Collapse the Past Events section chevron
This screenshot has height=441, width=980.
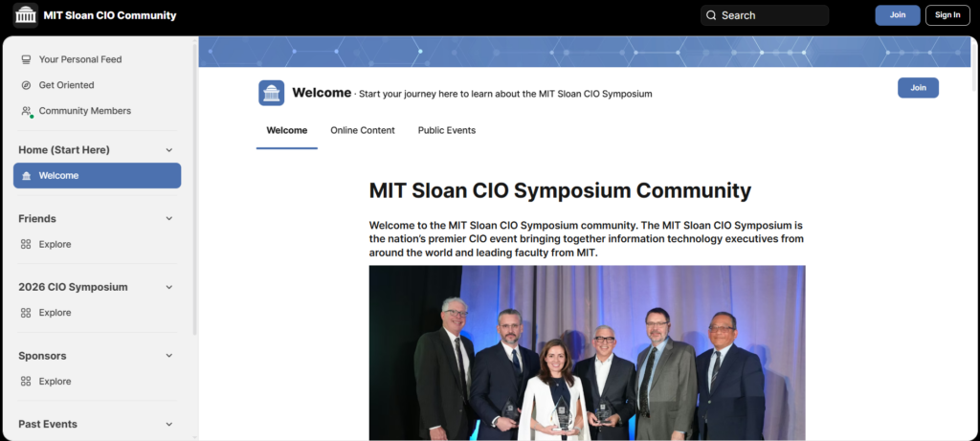[x=168, y=424]
